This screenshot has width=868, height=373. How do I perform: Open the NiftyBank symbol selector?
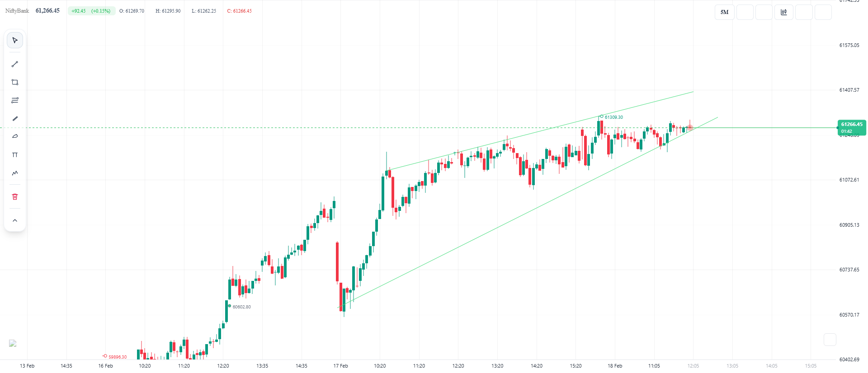coord(17,10)
